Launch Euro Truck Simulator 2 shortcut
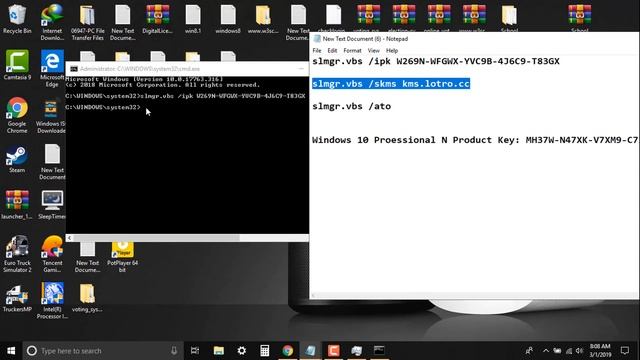The width and height of the screenshot is (640, 360). [x=17, y=254]
